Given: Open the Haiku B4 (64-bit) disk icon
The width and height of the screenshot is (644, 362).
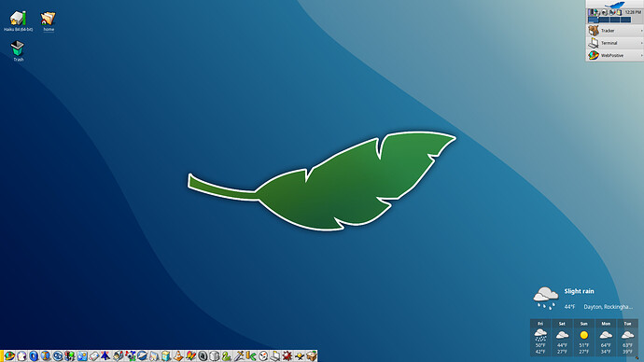Looking at the screenshot, I should [x=18, y=19].
